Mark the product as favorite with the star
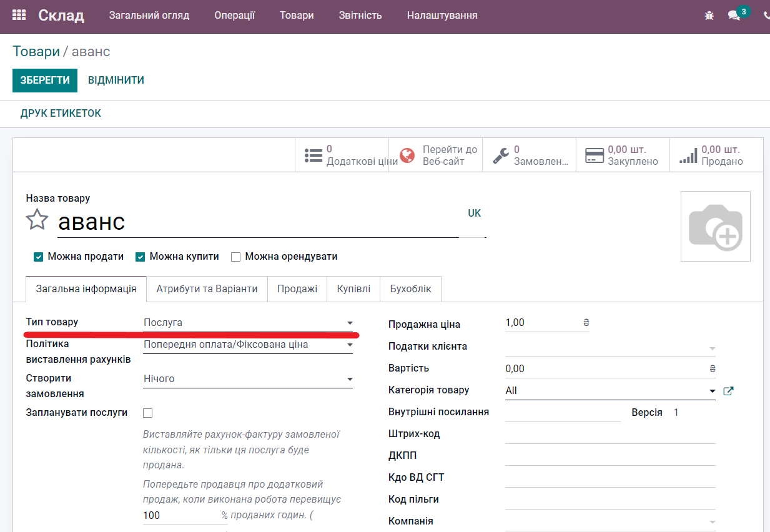This screenshot has height=532, width=770. 37,220
